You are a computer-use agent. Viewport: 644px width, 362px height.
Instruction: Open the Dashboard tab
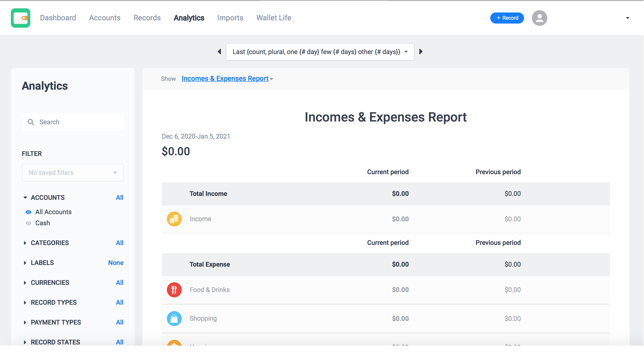coord(58,18)
